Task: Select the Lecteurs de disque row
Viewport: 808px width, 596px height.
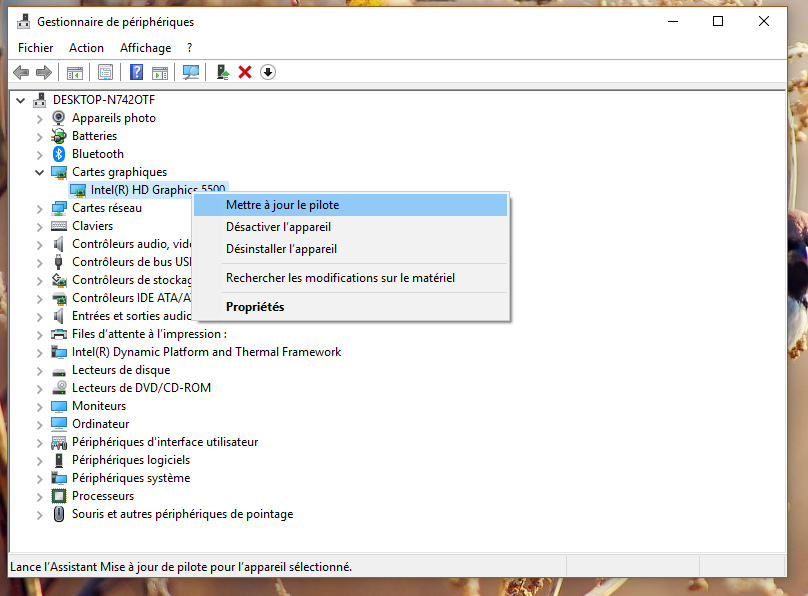Action: 121,370
